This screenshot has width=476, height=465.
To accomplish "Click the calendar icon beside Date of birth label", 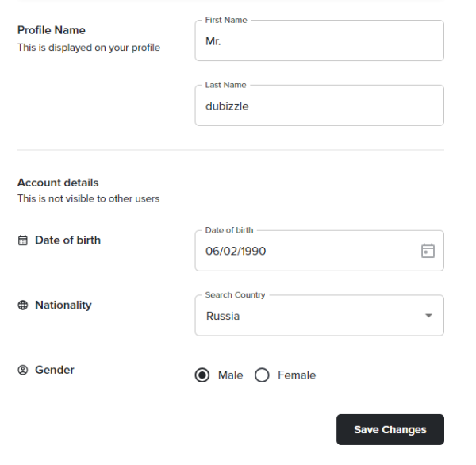I will [x=22, y=240].
